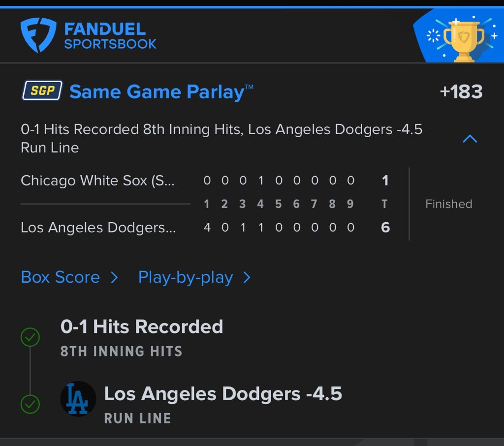504x446 pixels.
Task: Click the arrow next to Play-by-play
Action: 247,278
